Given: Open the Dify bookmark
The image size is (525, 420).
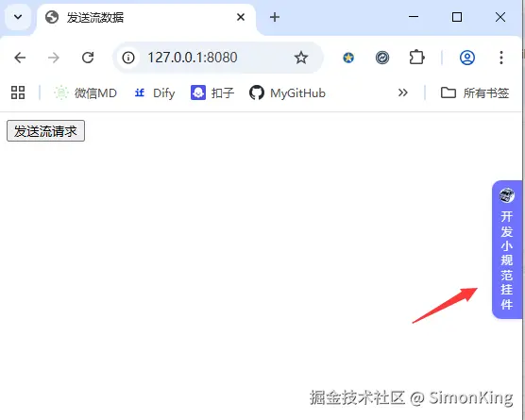Looking at the screenshot, I should [x=155, y=92].
